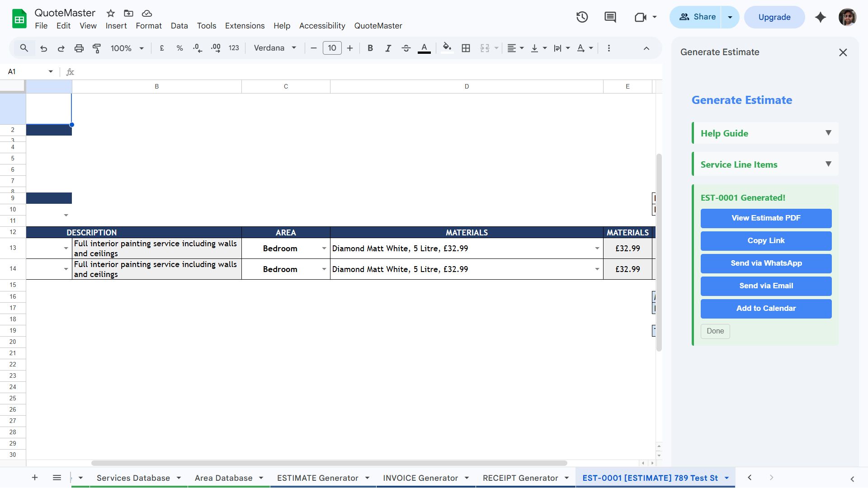Toggle bold formatting
The height and width of the screenshot is (488, 868).
tap(370, 48)
